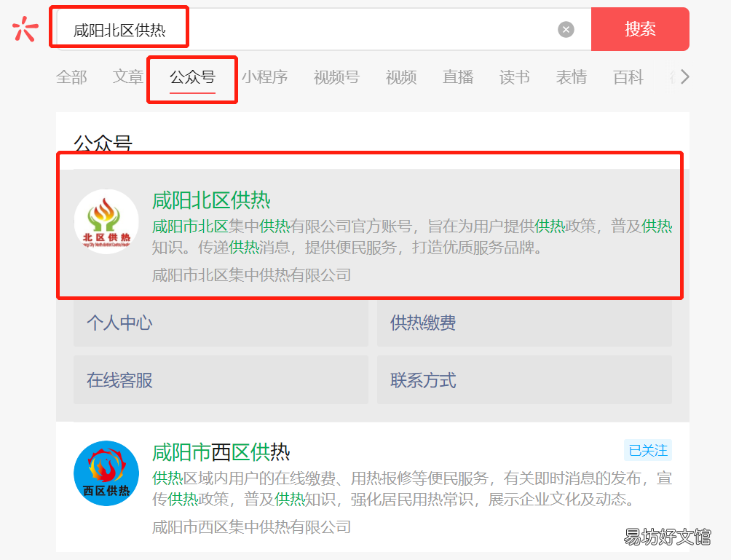Open the 视频号 tab
Image resolution: width=731 pixels, height=560 pixels.
coord(336,77)
